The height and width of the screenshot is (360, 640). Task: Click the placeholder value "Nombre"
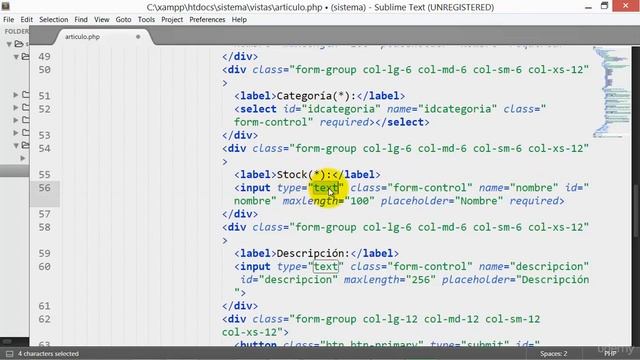(x=479, y=201)
